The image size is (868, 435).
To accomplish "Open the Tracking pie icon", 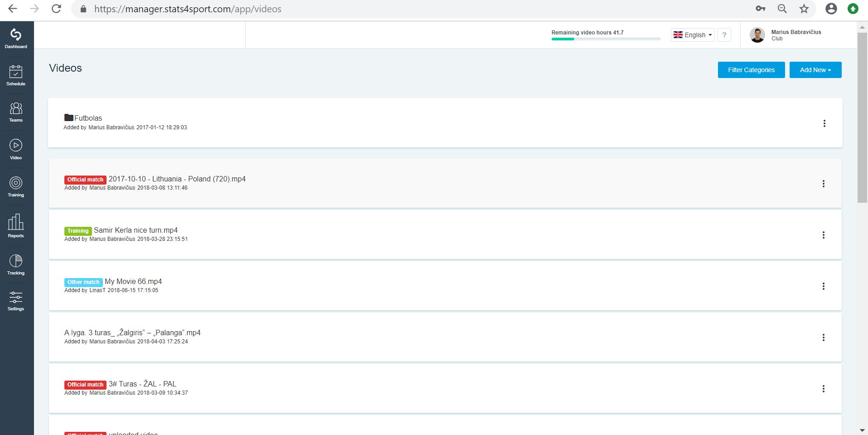I will [16, 264].
